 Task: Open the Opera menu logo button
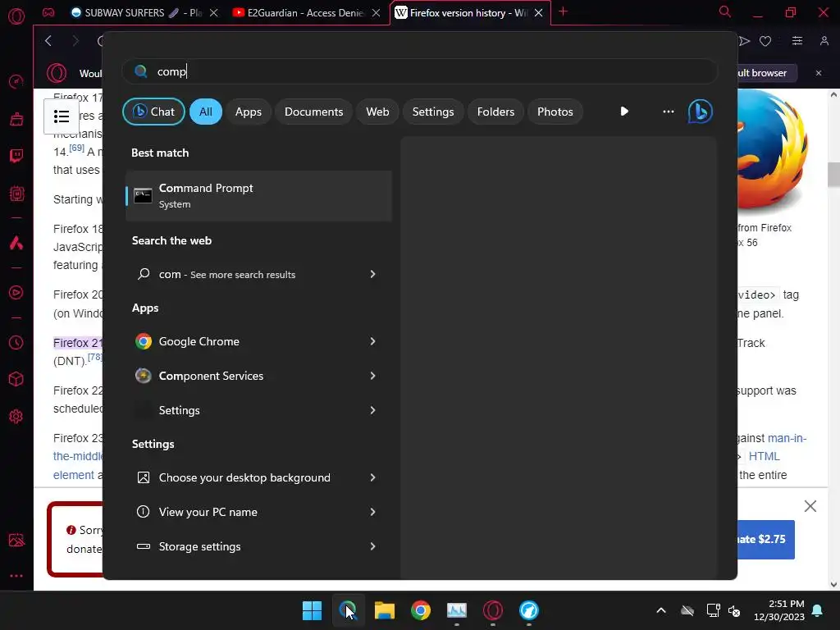click(16, 16)
